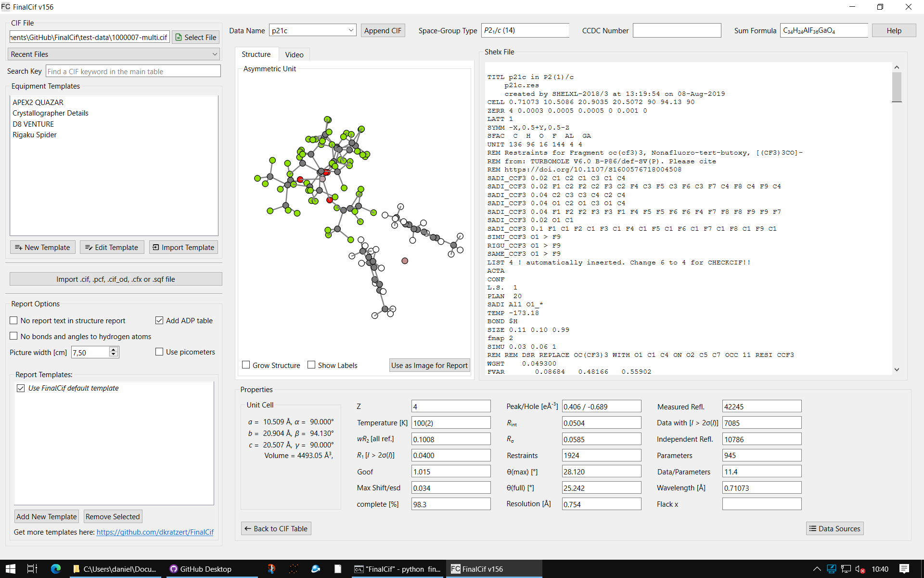
Task: Click the Import Template icon button
Action: pyautogui.click(x=156, y=248)
